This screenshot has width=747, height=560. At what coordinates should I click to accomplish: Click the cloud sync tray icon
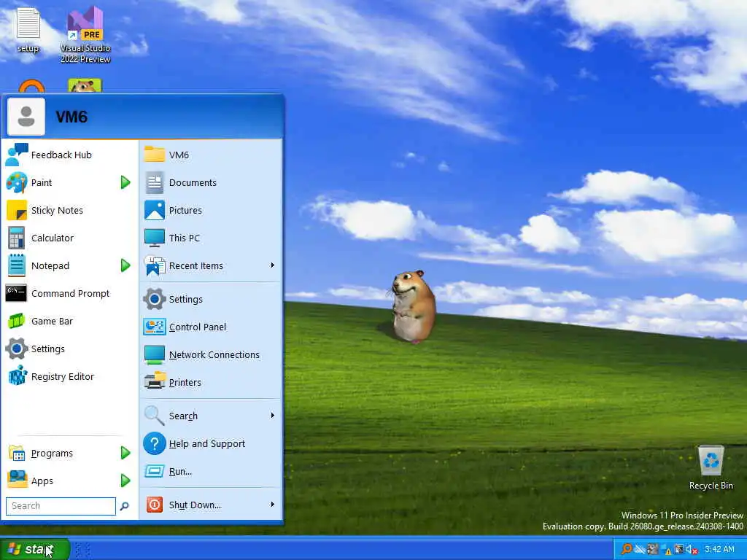click(640, 549)
